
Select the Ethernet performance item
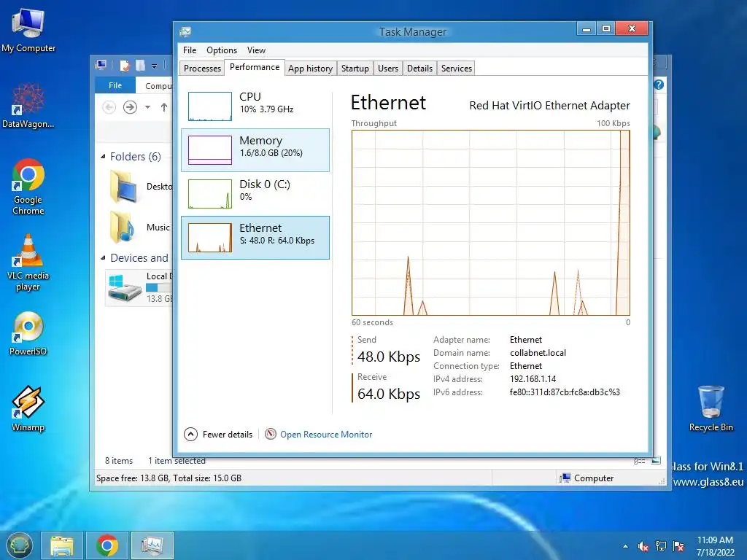255,238
